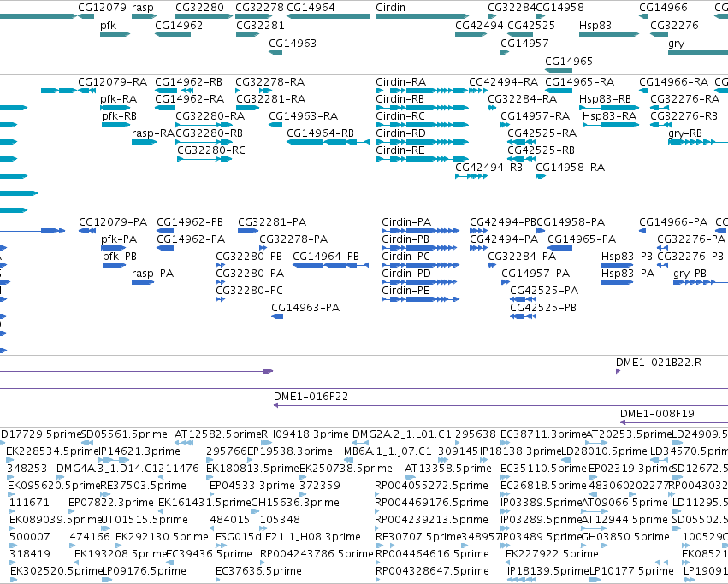Click the rasp gene glyph
The height and width of the screenshot is (584, 728).
click(145, 16)
